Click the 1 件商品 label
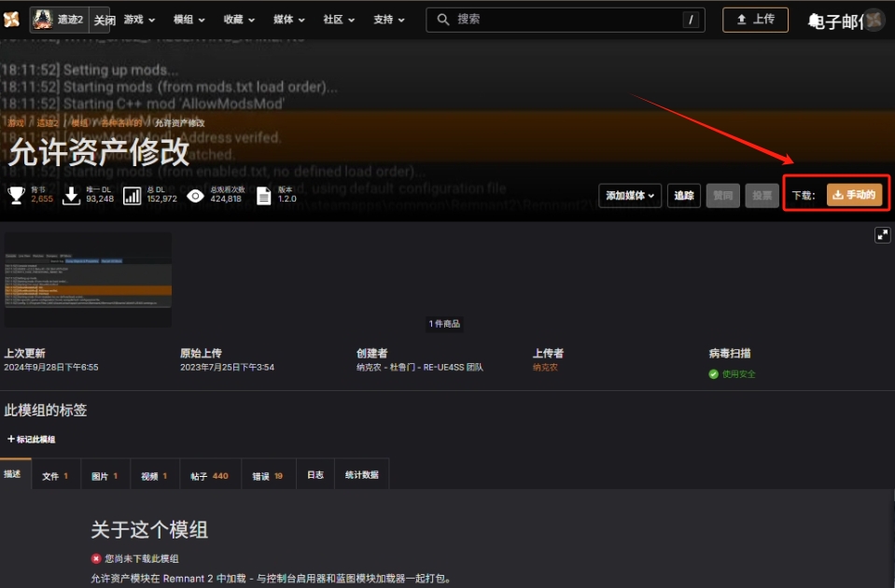This screenshot has width=895, height=588. [444, 324]
